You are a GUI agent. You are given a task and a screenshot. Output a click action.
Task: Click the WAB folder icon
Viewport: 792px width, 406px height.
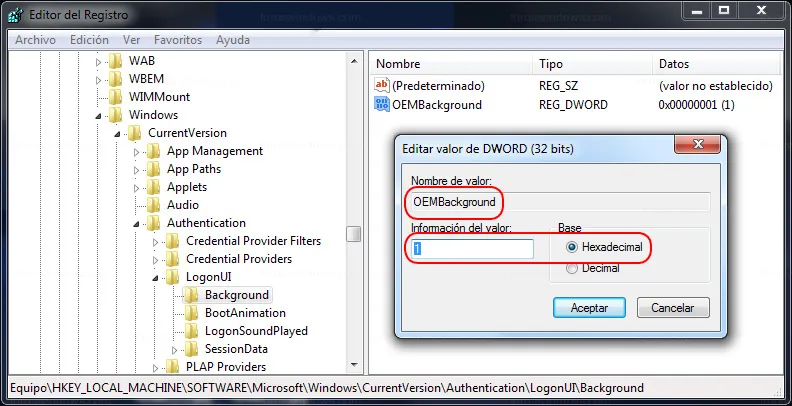tap(115, 61)
